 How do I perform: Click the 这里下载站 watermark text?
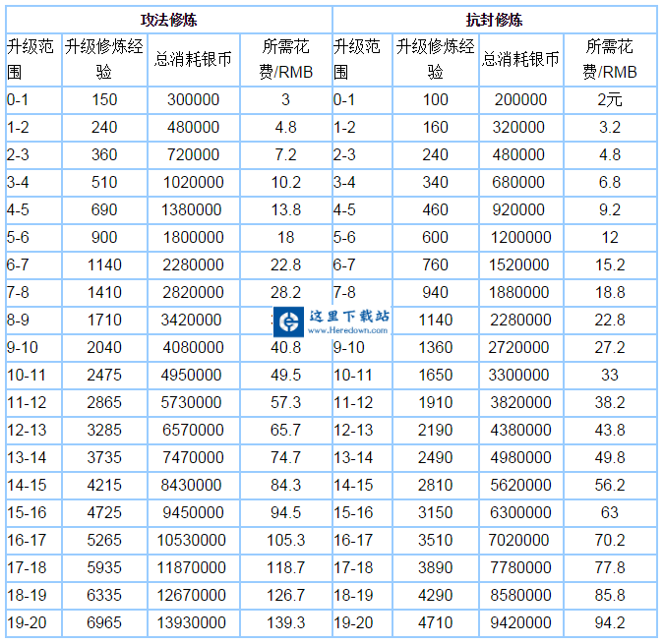point(349,316)
